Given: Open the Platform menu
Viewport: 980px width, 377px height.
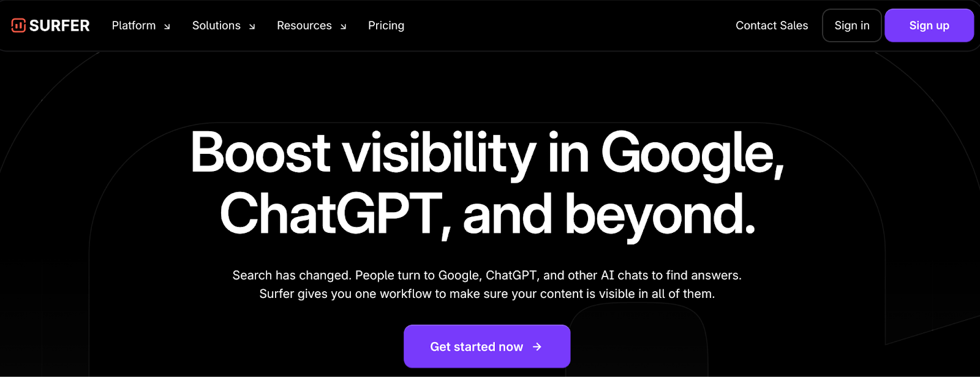Looking at the screenshot, I should pos(134,26).
